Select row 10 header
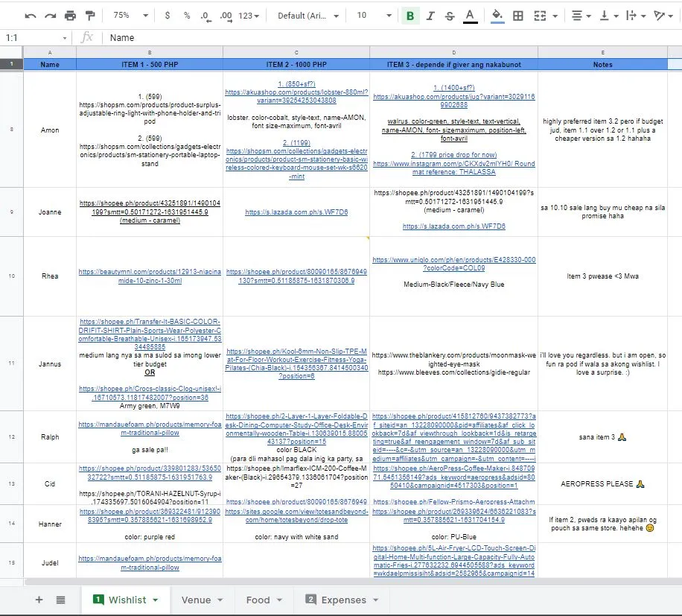The width and height of the screenshot is (682, 616). point(11,276)
